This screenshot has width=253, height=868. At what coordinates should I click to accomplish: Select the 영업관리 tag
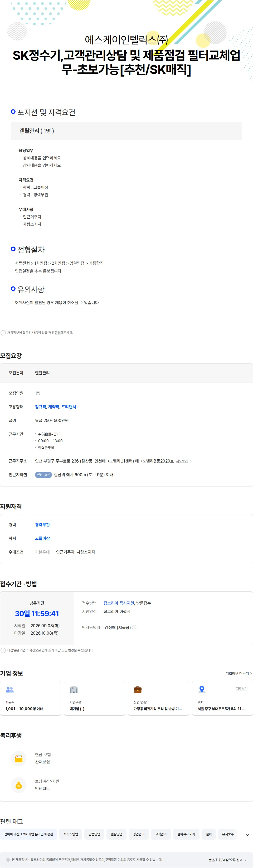click(139, 834)
